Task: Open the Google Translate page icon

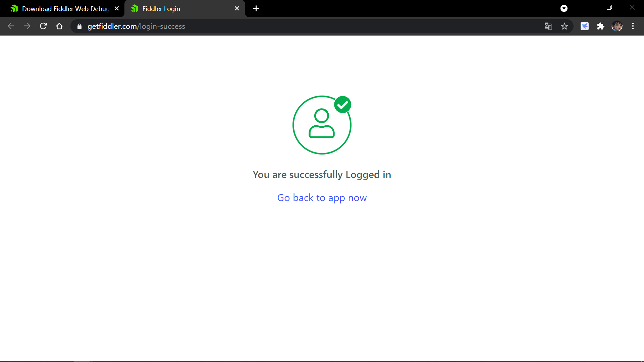Action: point(548,26)
